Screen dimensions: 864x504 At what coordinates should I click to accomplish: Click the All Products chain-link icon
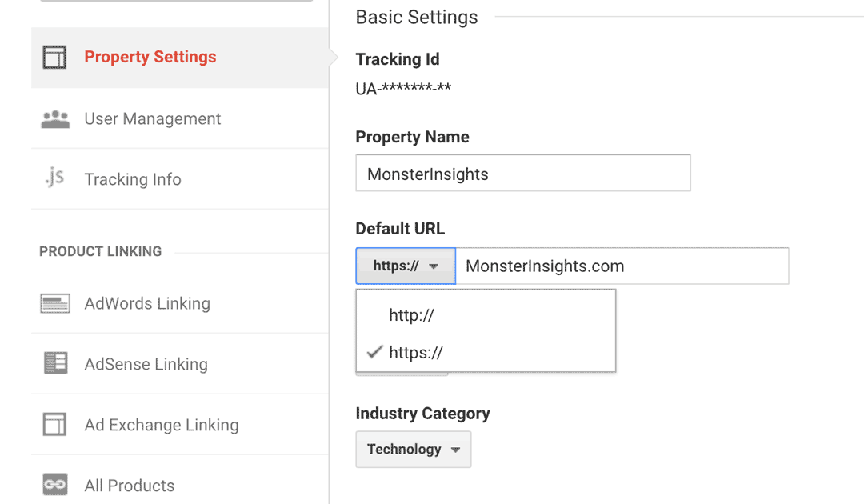[x=54, y=485]
